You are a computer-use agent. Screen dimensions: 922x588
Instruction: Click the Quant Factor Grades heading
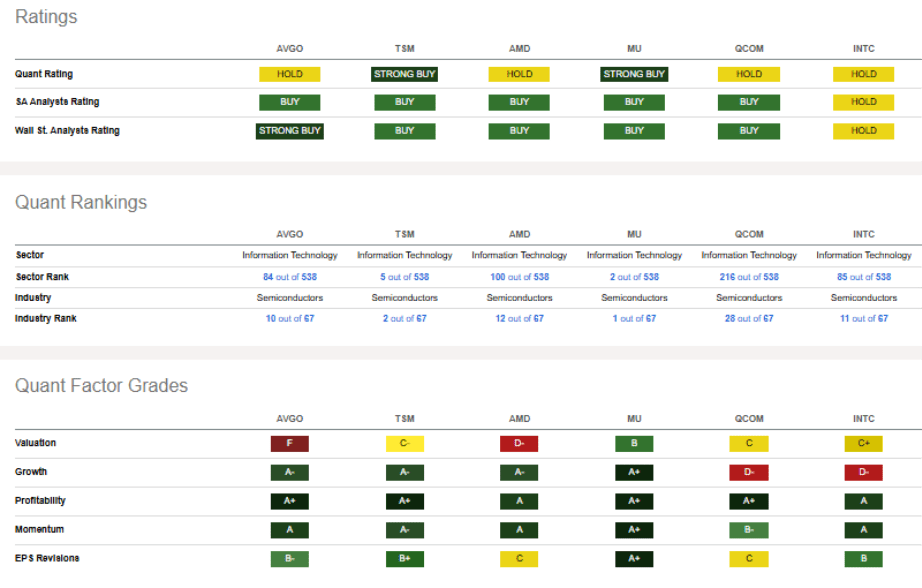point(101,386)
